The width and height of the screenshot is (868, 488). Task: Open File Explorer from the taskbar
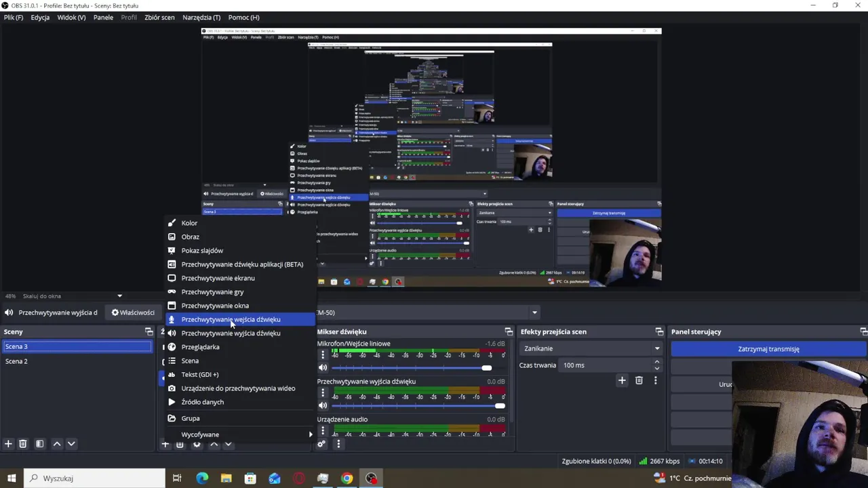tap(226, 479)
